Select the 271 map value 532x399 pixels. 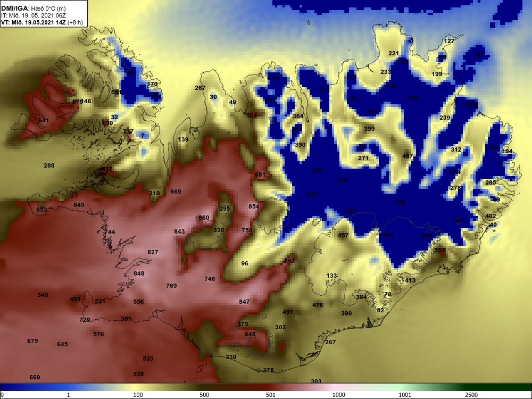pyautogui.click(x=363, y=158)
